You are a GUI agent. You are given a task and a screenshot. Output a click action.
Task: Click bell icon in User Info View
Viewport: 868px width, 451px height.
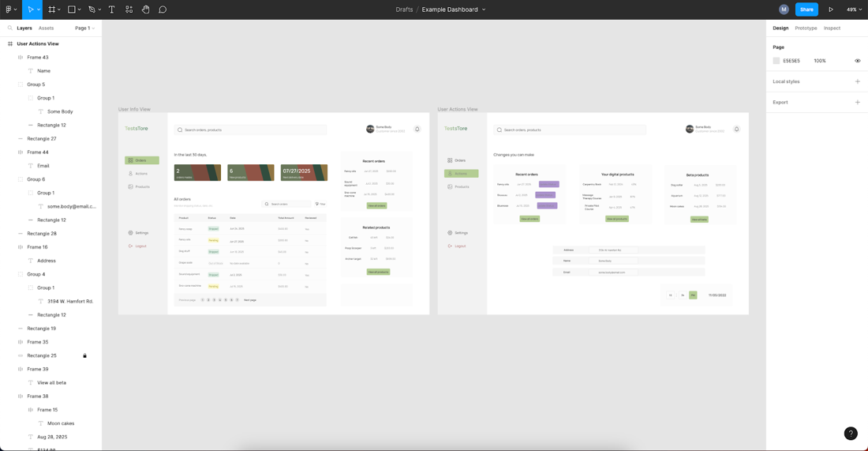417,129
